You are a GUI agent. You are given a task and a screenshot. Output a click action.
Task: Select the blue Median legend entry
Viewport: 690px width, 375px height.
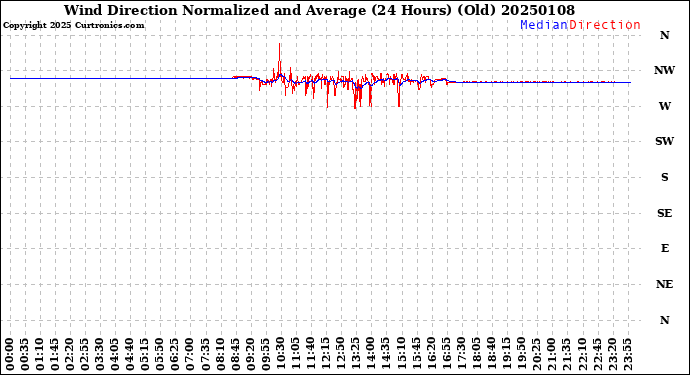(544, 25)
